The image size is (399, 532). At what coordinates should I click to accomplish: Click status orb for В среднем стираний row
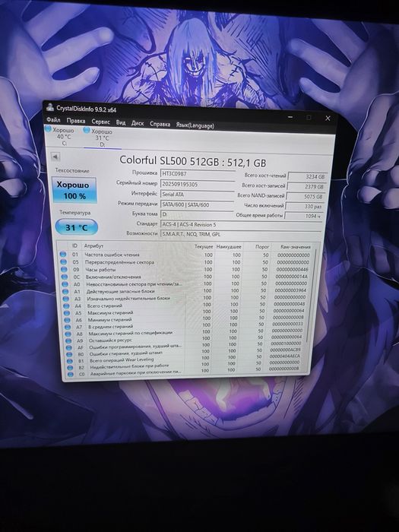(68, 327)
